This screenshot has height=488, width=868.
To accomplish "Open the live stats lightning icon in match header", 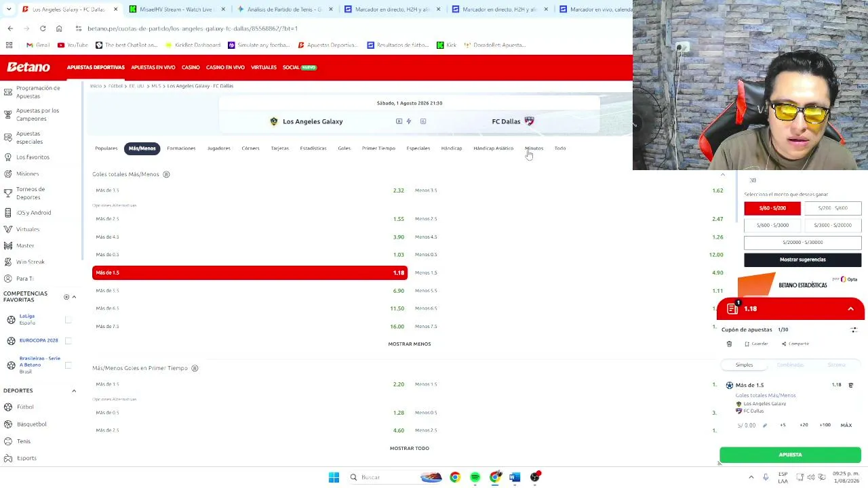I will tap(409, 121).
